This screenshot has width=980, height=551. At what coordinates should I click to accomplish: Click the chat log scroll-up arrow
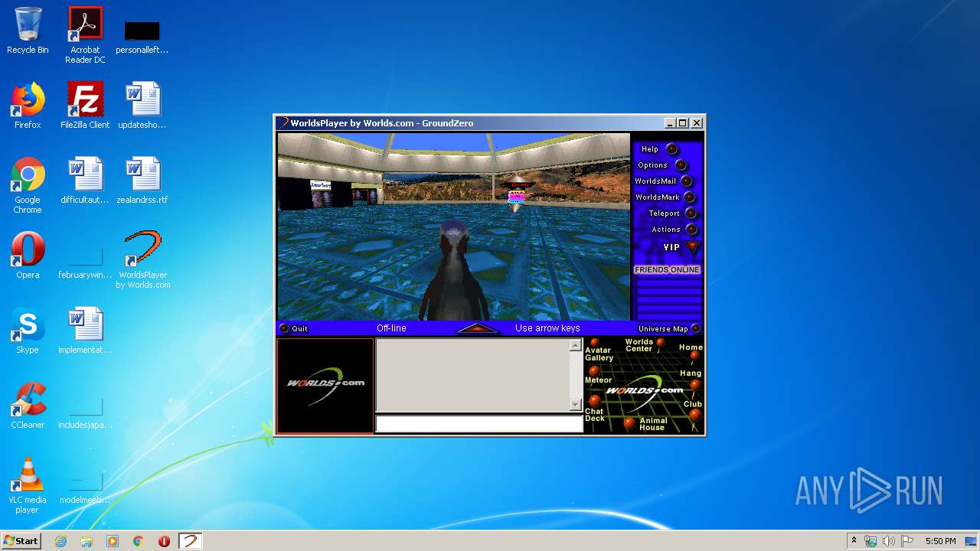click(x=576, y=346)
